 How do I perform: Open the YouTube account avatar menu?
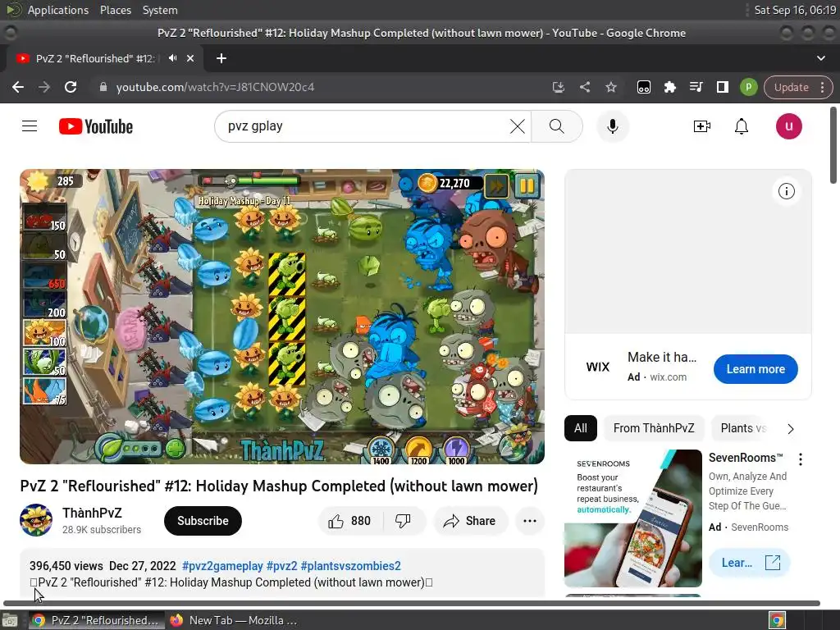tap(788, 126)
